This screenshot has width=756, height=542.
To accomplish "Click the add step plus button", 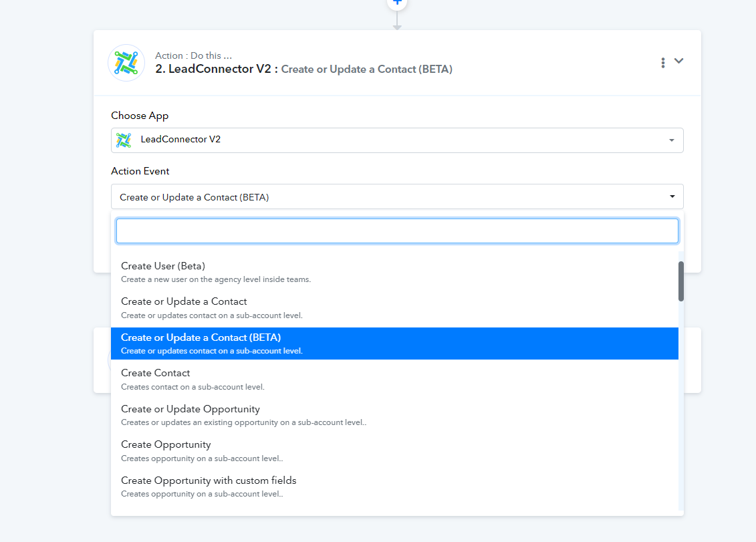I will [x=397, y=3].
